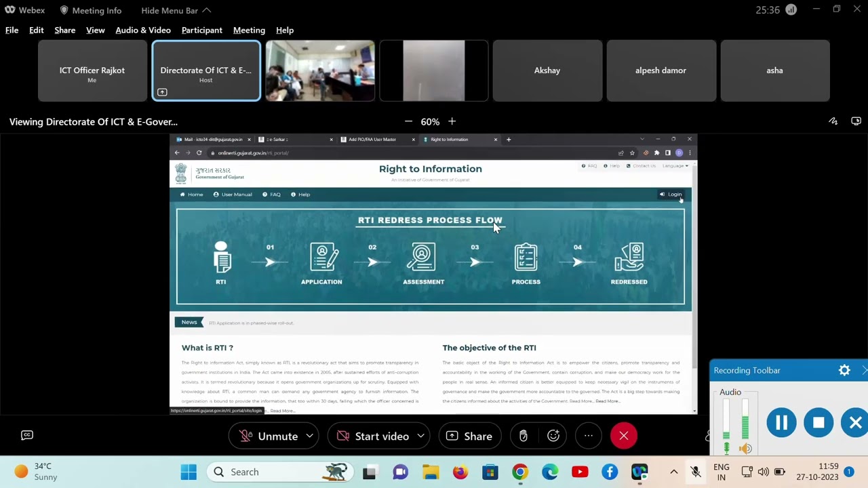Show hidden tray icons chevron
868x488 pixels.
pyautogui.click(x=673, y=472)
